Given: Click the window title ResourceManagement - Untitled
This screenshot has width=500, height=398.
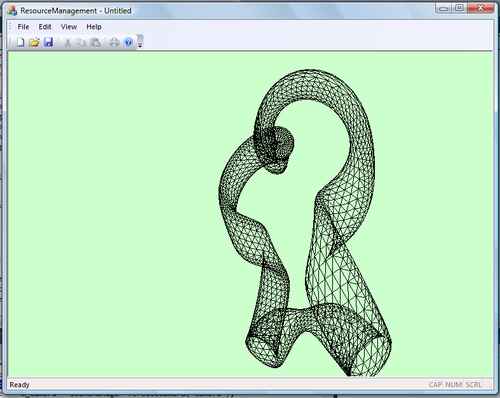Looking at the screenshot, I should click(76, 11).
